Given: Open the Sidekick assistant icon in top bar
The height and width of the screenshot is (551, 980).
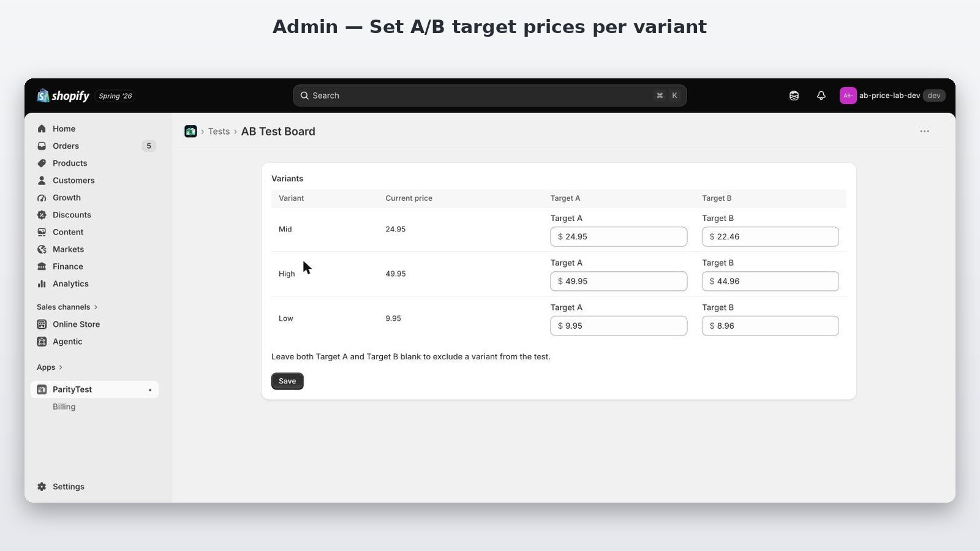Looking at the screenshot, I should 794,96.
